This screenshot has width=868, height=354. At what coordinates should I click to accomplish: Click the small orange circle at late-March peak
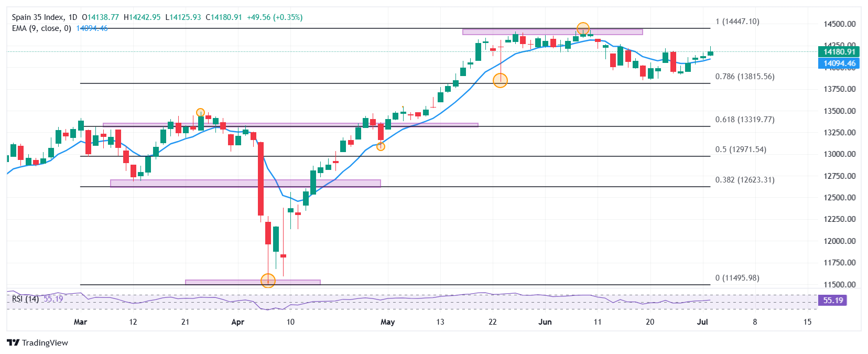point(200,112)
